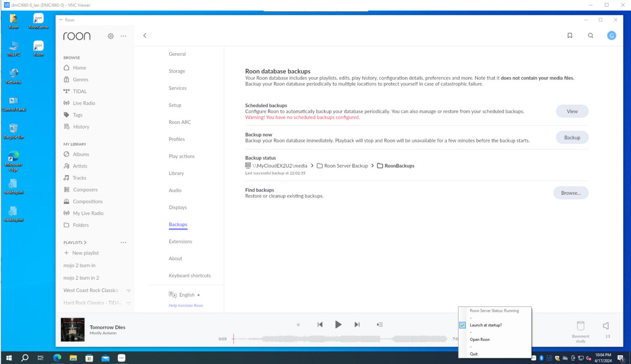Select Services settings tab

178,88
